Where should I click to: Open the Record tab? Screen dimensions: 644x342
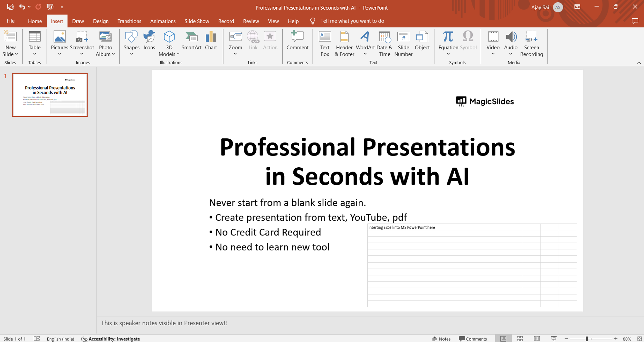[x=226, y=21]
